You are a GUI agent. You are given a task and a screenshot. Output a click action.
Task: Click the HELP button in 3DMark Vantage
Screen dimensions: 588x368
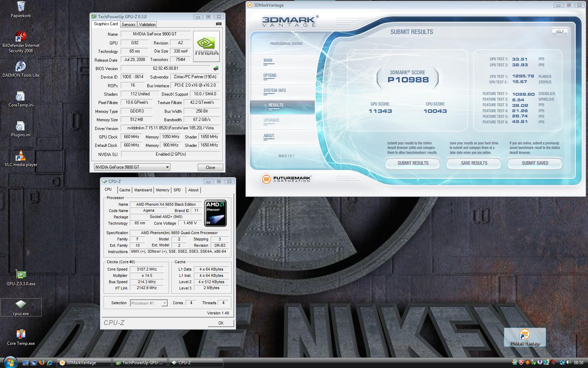560,32
